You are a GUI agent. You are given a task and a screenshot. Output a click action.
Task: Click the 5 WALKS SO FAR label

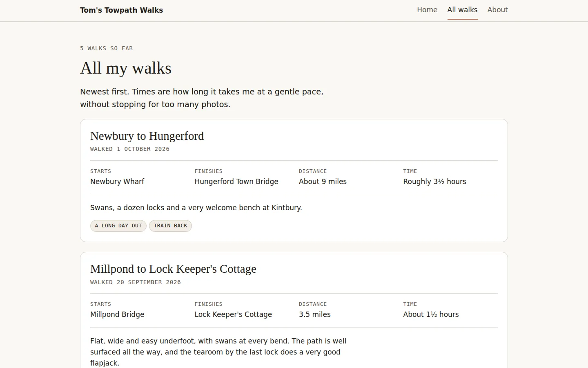(x=107, y=48)
